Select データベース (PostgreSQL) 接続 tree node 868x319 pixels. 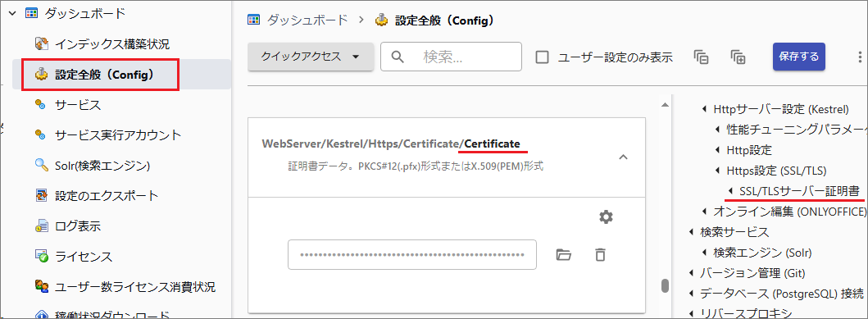point(782,294)
